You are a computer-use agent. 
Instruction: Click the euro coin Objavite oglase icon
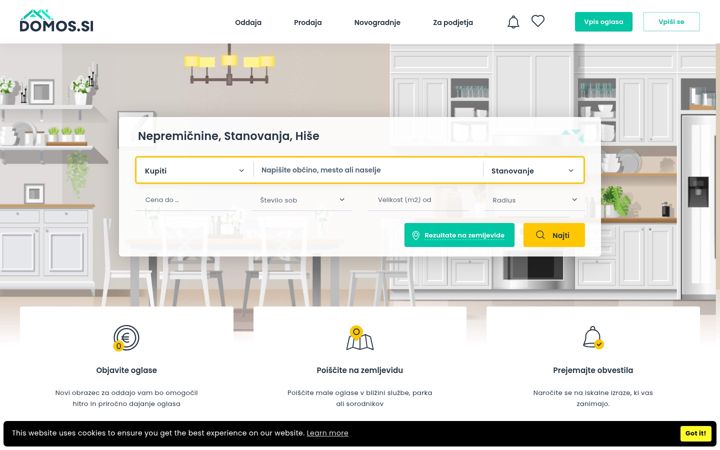click(126, 338)
